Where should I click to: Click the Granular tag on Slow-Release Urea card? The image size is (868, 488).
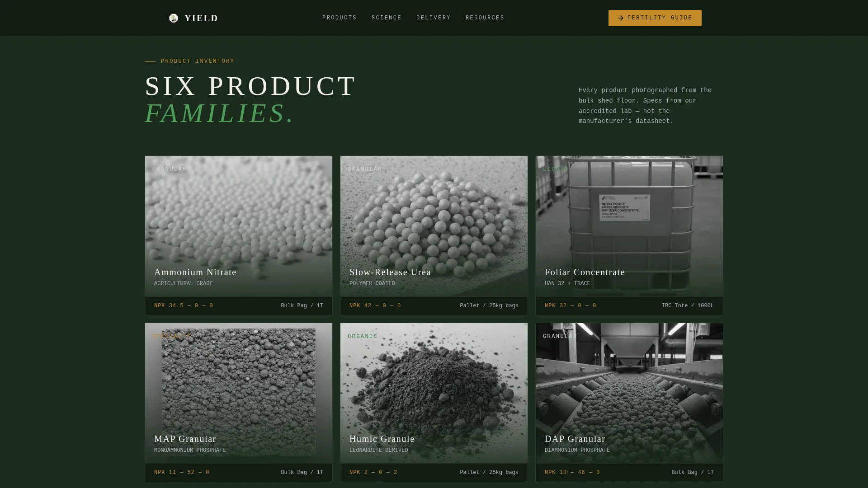[365, 169]
